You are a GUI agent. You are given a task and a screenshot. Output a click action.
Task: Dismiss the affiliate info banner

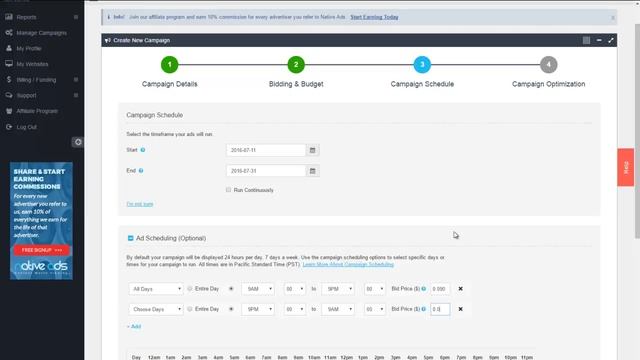[x=613, y=18]
